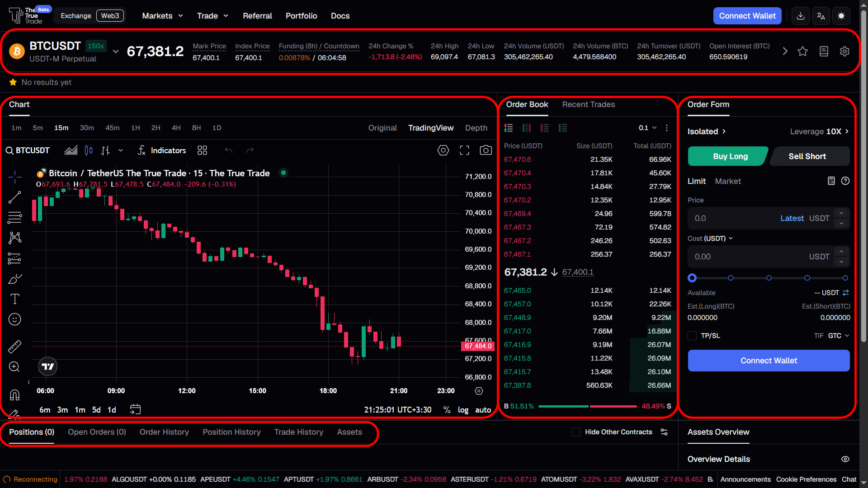
Task: Select the trend line drawing tool
Action: (14, 197)
